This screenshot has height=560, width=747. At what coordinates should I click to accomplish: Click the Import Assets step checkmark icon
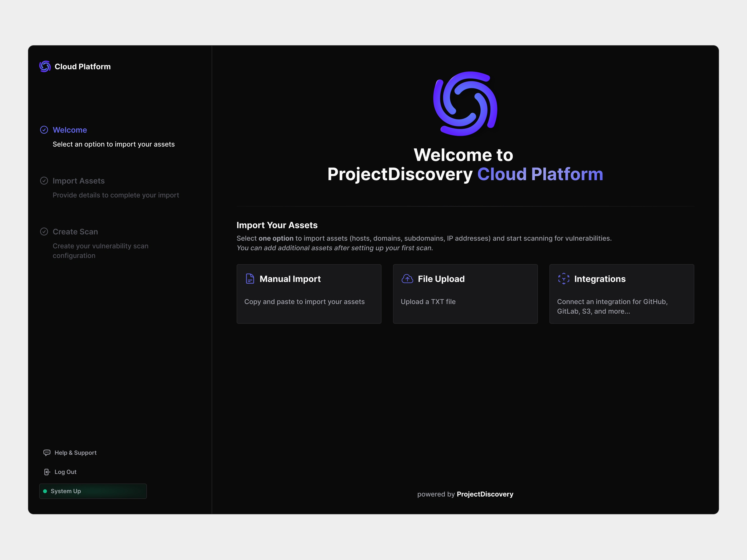coord(44,181)
